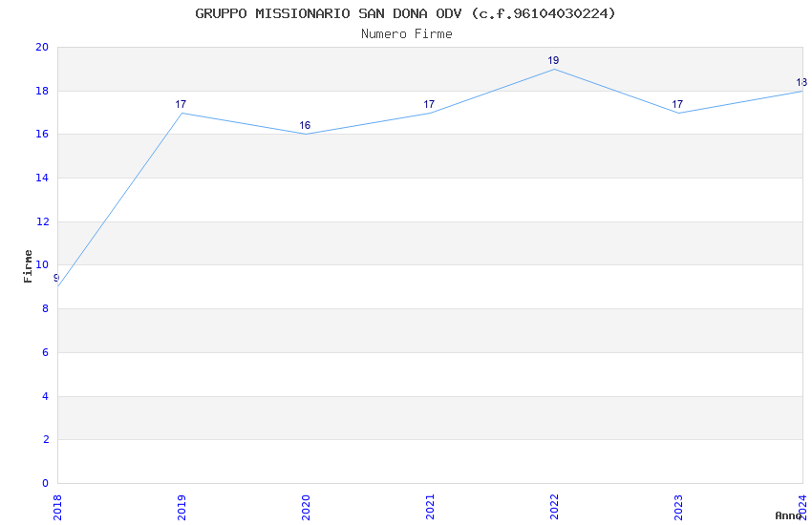The width and height of the screenshot is (812, 525).
Task: Click the subtitle Numero Firme
Action: click(x=407, y=34)
